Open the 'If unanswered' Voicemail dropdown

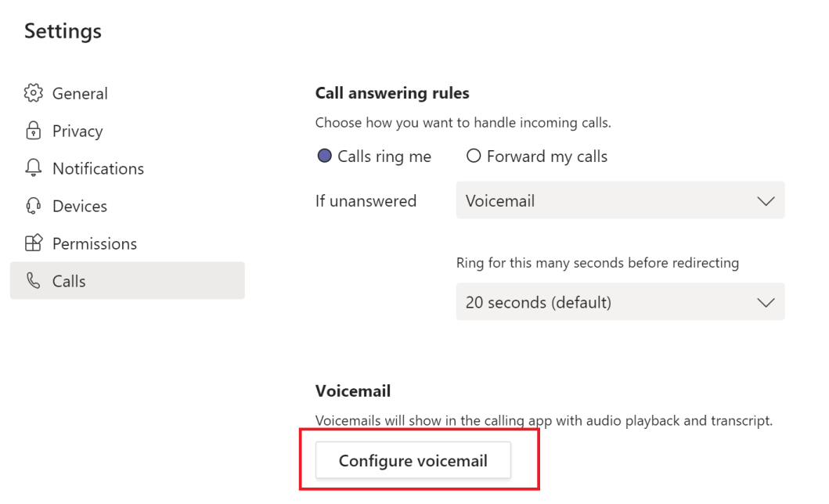tap(620, 201)
